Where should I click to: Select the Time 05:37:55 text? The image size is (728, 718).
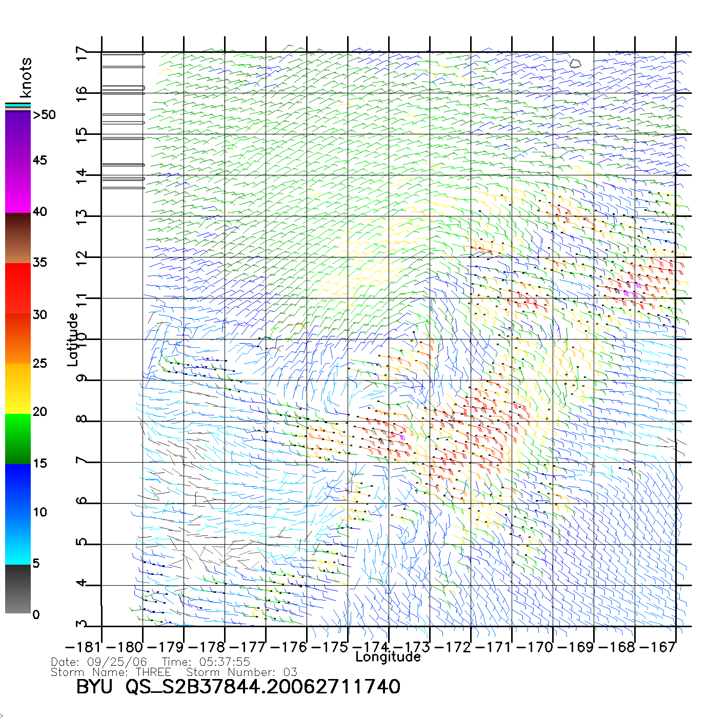(206, 662)
